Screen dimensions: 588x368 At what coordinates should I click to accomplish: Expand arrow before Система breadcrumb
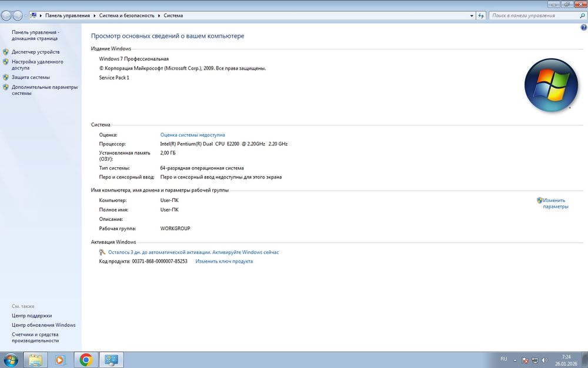(159, 16)
